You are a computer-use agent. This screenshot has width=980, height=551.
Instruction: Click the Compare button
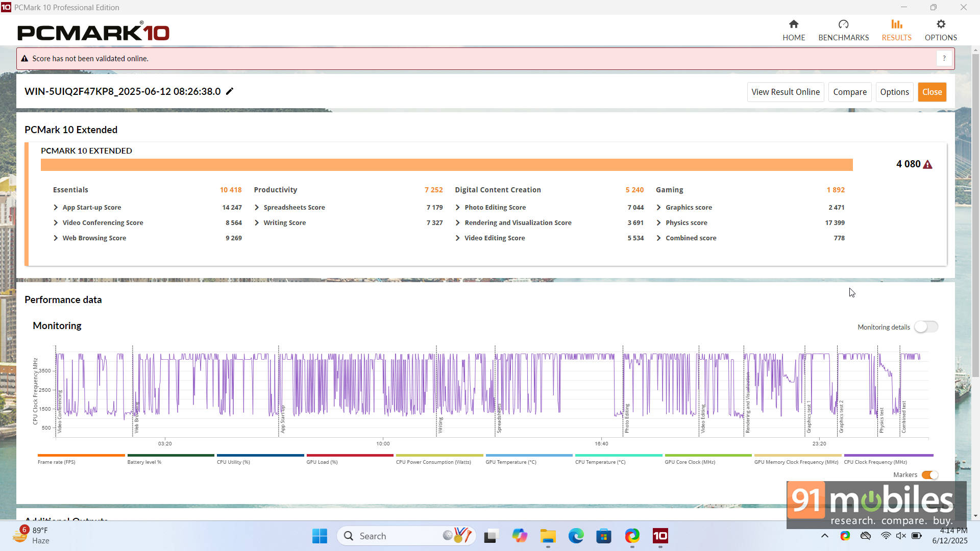coord(850,92)
